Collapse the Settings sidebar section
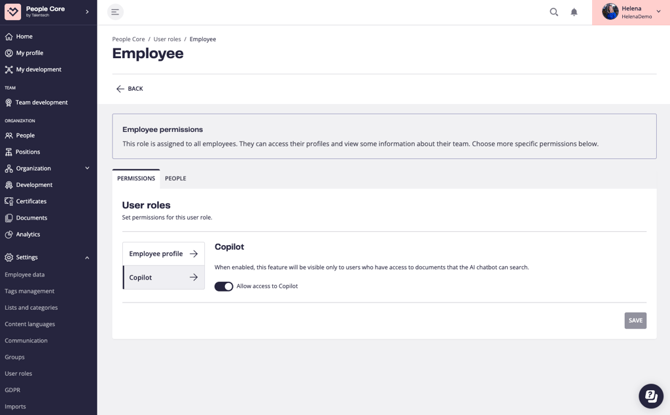The width and height of the screenshot is (670, 415). coord(87,257)
